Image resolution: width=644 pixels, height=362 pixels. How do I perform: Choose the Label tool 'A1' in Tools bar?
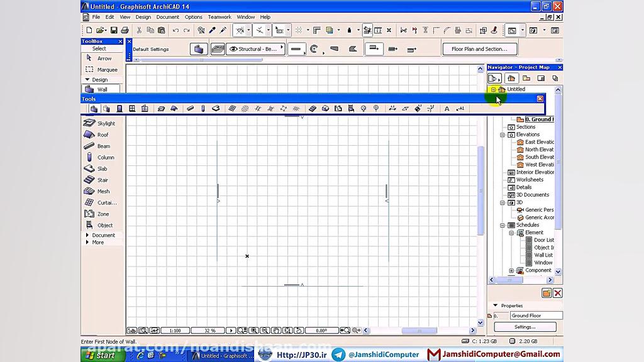point(460,109)
